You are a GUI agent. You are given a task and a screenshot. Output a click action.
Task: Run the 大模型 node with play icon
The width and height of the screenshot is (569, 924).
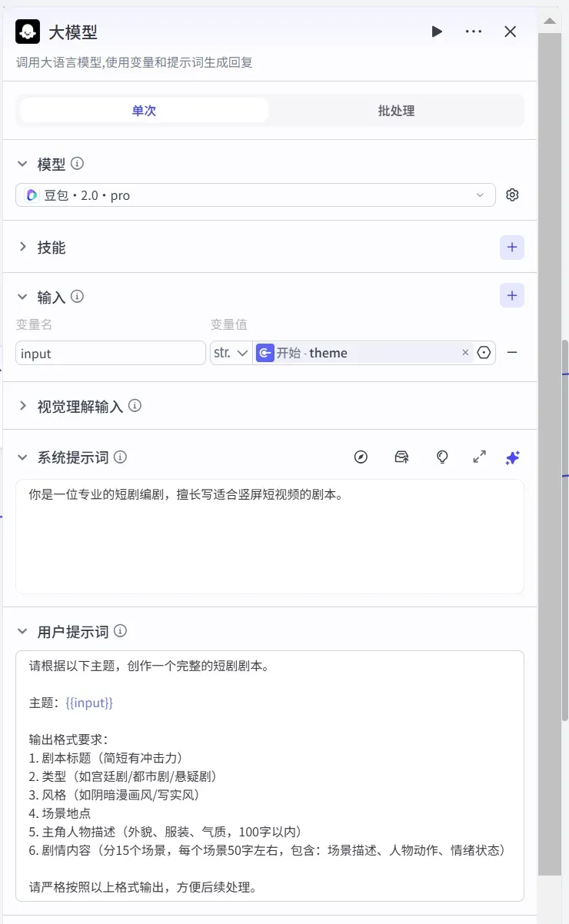(x=437, y=32)
